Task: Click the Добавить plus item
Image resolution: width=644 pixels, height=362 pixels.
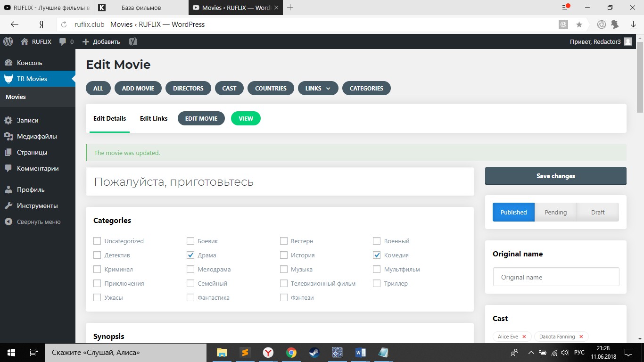Action: (x=101, y=41)
